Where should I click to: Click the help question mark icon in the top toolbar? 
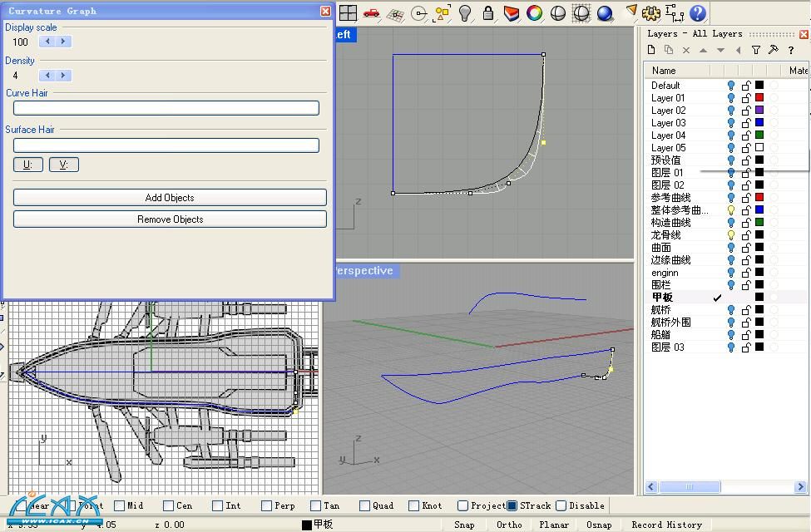point(698,12)
